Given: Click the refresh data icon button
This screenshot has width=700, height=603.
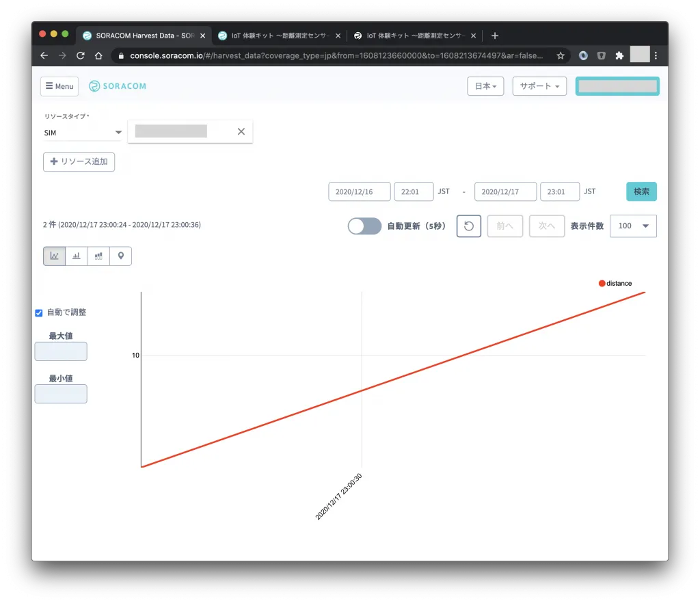Looking at the screenshot, I should tap(469, 226).
